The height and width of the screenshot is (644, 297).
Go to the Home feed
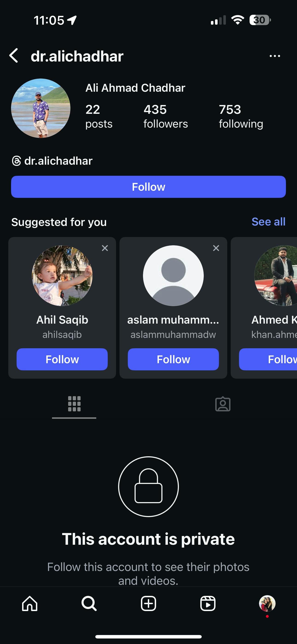coord(30,603)
